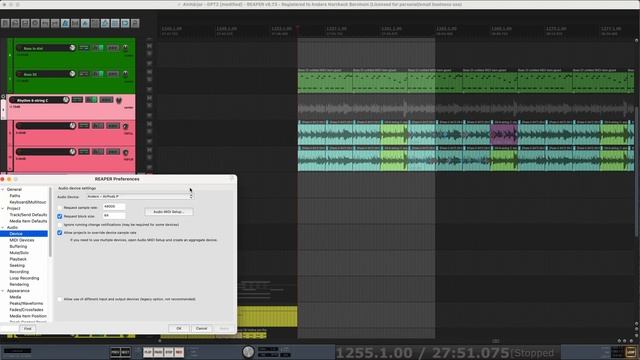Click the FX button on the Bass DI track
Viewport: 640px width, 360px height.
tap(98, 74)
